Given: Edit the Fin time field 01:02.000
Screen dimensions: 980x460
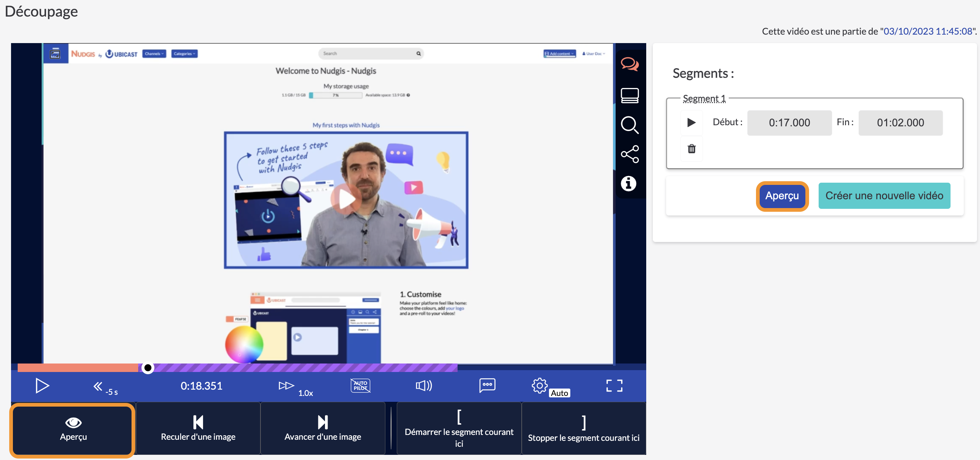Looking at the screenshot, I should click(x=900, y=122).
